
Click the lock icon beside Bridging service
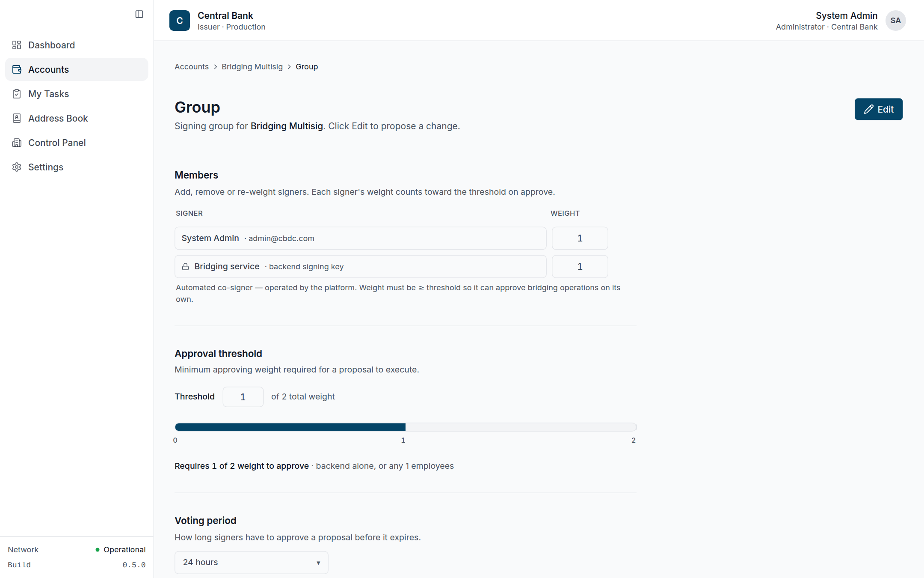[185, 267]
